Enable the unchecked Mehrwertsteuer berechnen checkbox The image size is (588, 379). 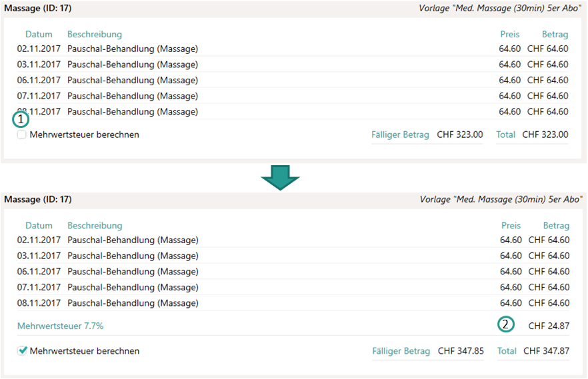22,135
